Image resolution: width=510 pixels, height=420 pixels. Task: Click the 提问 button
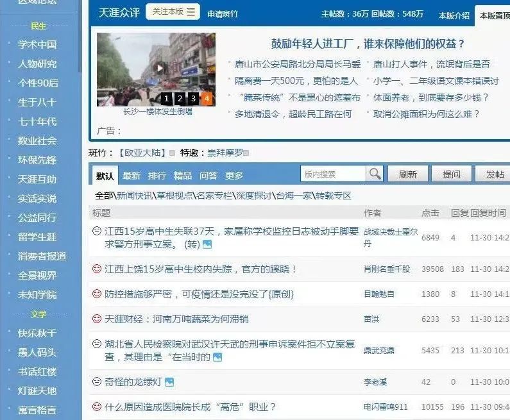click(451, 174)
